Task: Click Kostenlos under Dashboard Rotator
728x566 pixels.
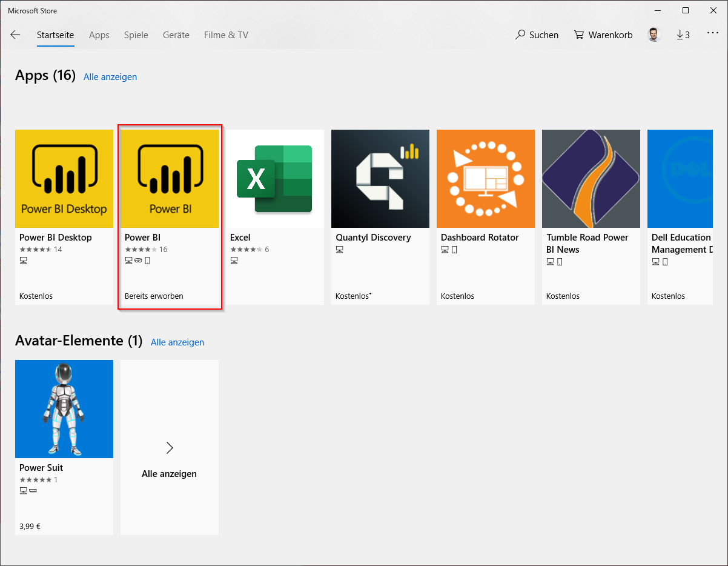Action: (458, 296)
